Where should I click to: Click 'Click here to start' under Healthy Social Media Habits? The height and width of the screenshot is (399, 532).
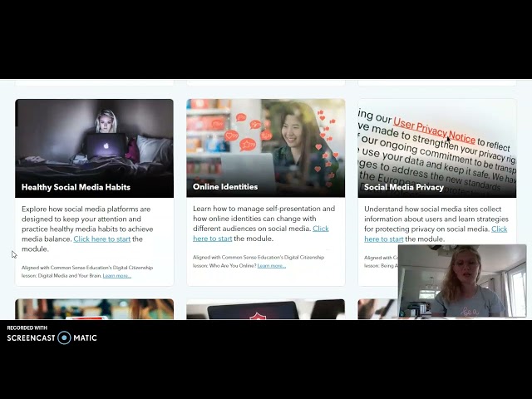point(102,239)
